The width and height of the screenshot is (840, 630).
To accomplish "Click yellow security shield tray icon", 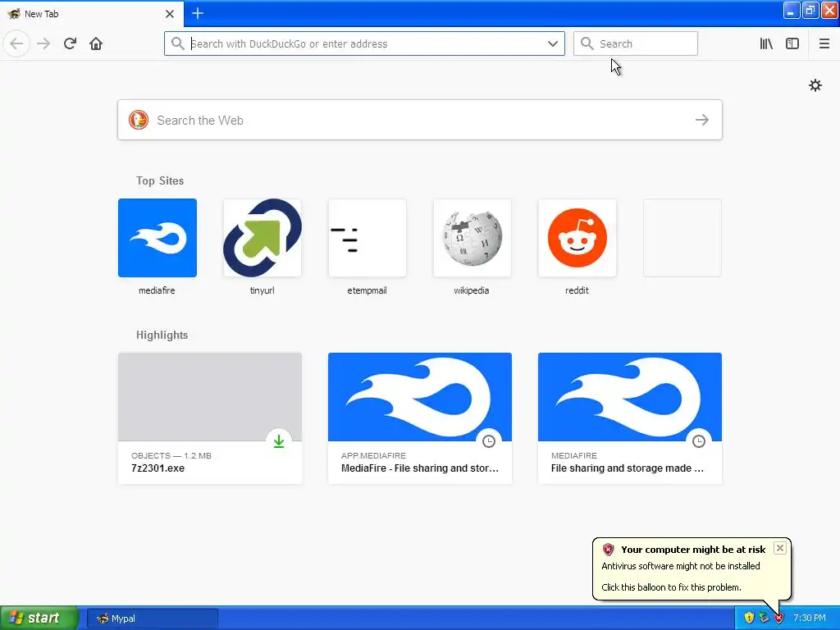I will 749,618.
